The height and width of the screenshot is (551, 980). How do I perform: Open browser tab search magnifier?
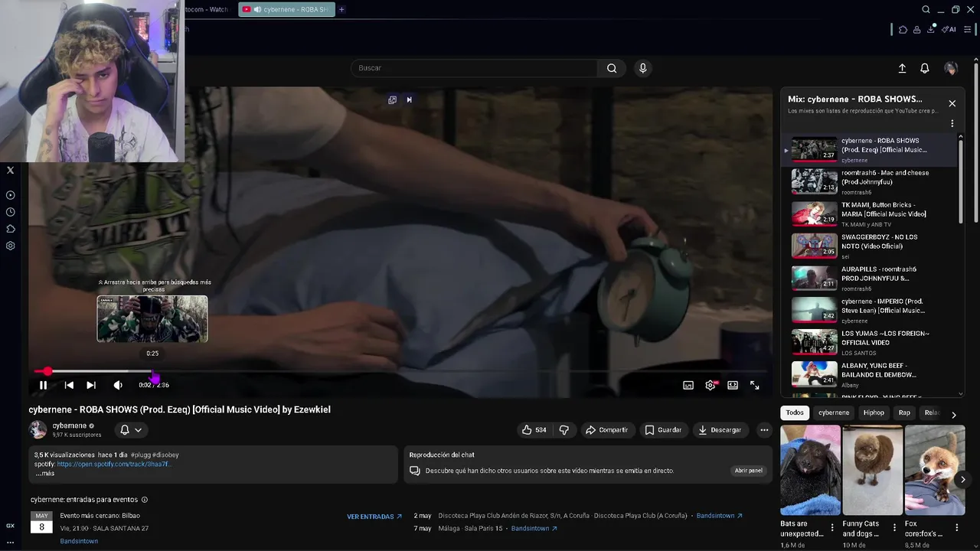pyautogui.click(x=926, y=9)
